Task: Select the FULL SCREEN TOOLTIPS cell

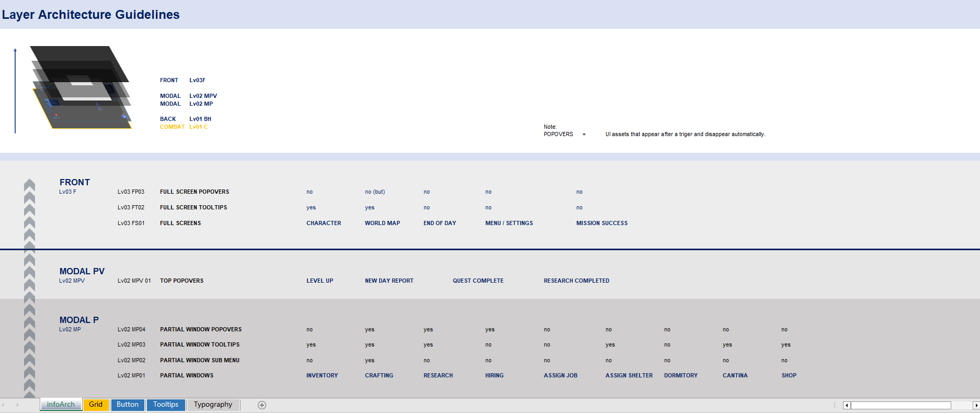Action: 193,208
